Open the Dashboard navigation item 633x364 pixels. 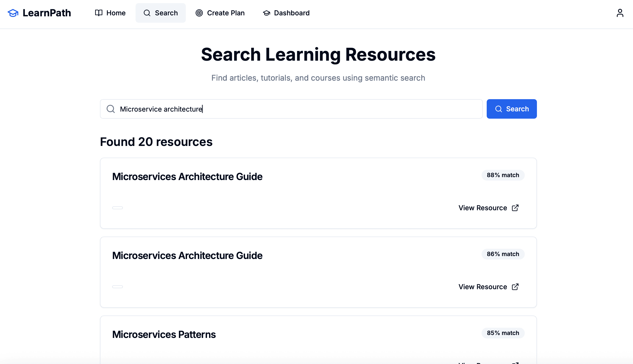click(x=286, y=13)
